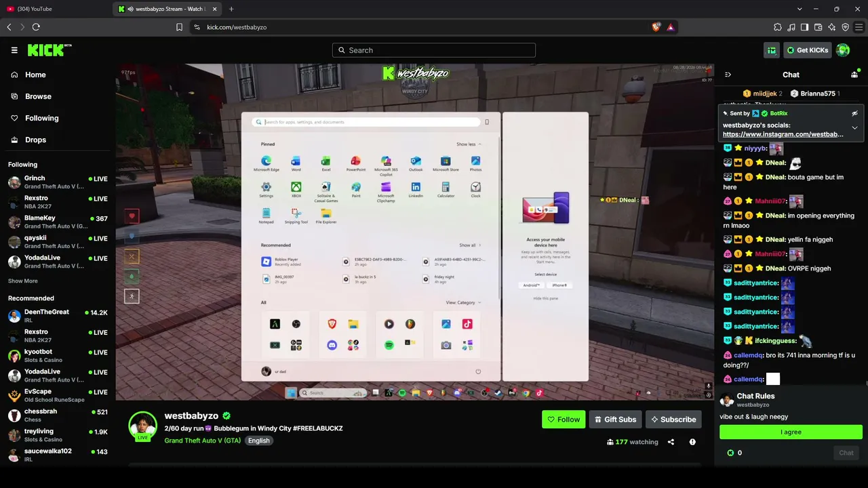The width and height of the screenshot is (868, 488).
Task: Open site settings icon left of kick.com URL
Action: [x=197, y=27]
